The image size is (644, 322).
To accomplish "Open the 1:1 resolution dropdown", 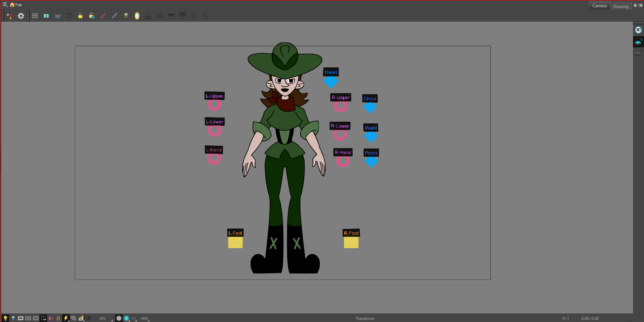I will (134, 318).
